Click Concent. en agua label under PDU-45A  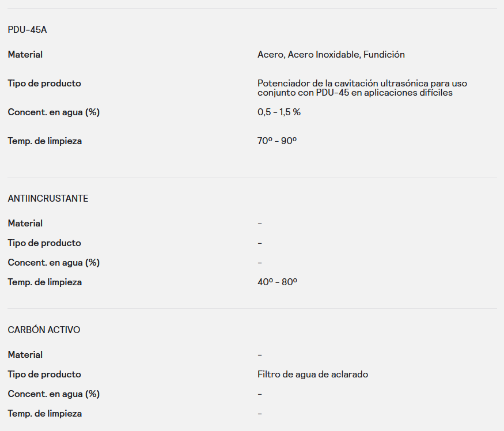coord(54,112)
